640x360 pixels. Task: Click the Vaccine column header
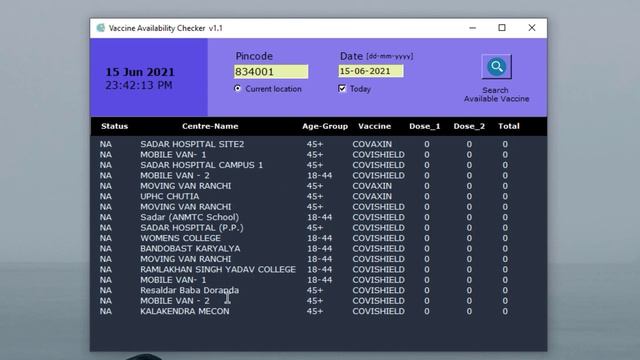(375, 126)
